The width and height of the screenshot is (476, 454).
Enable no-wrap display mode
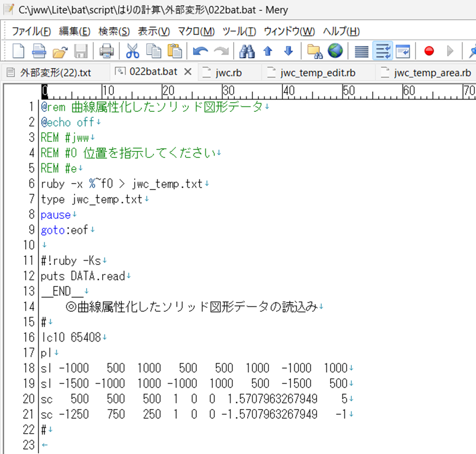pyautogui.click(x=361, y=51)
